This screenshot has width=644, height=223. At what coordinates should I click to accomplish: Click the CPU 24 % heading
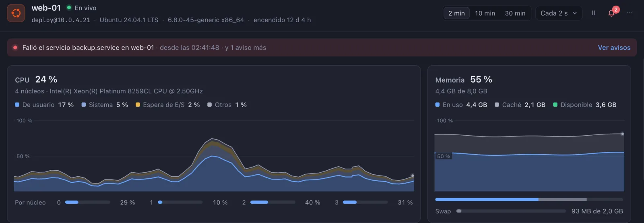[36, 79]
